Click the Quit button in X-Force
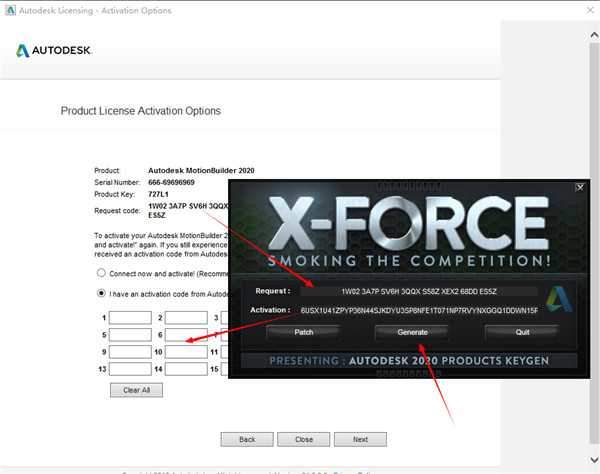Screen dimensions: 600x474 click(x=522, y=332)
